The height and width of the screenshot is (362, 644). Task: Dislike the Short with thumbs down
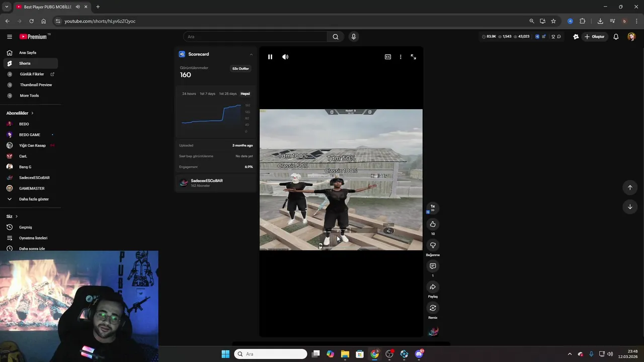[433, 245]
